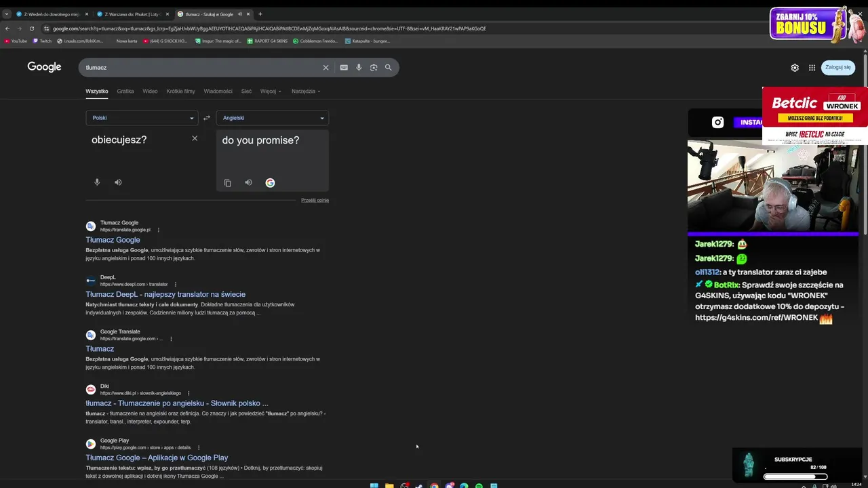868x488 pixels.
Task: Open options for the Diki result
Action: pos(189,393)
